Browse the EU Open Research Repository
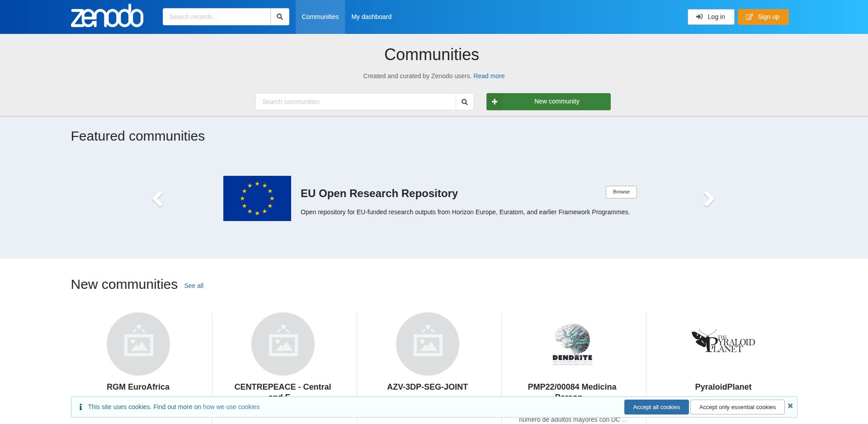The height and width of the screenshot is (424, 868). [621, 192]
